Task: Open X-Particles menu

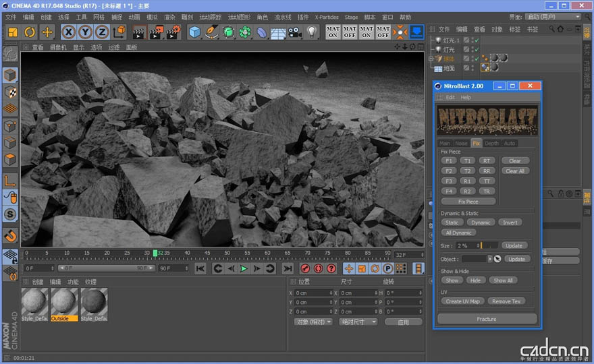Action: 327,17
